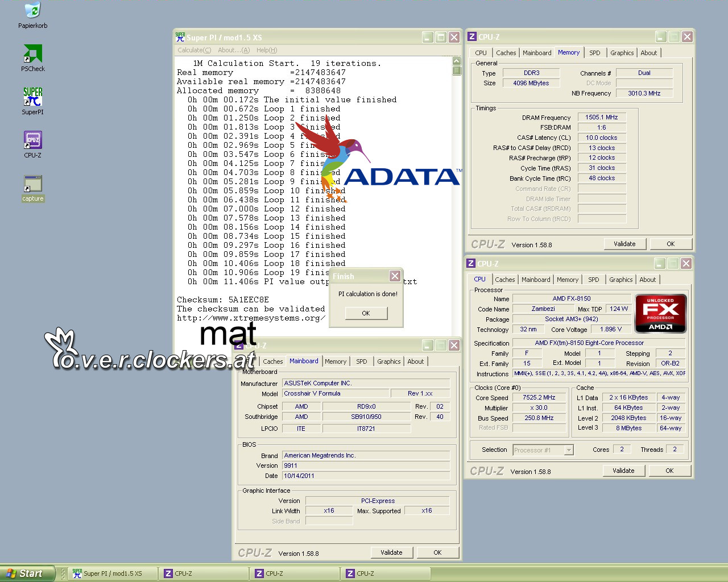728x582 pixels.
Task: Click the Crosshair V Formula model field
Action: pos(336,393)
